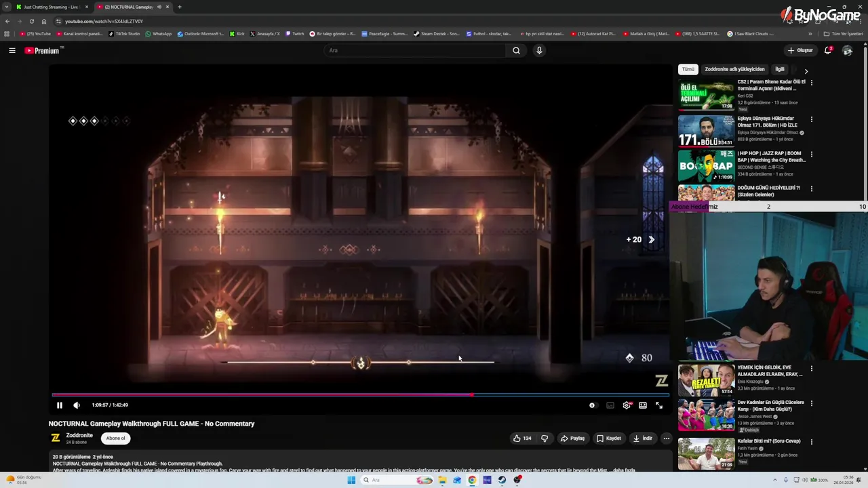Open YouTube notifications bell
The width and height of the screenshot is (868, 488).
(x=828, y=50)
